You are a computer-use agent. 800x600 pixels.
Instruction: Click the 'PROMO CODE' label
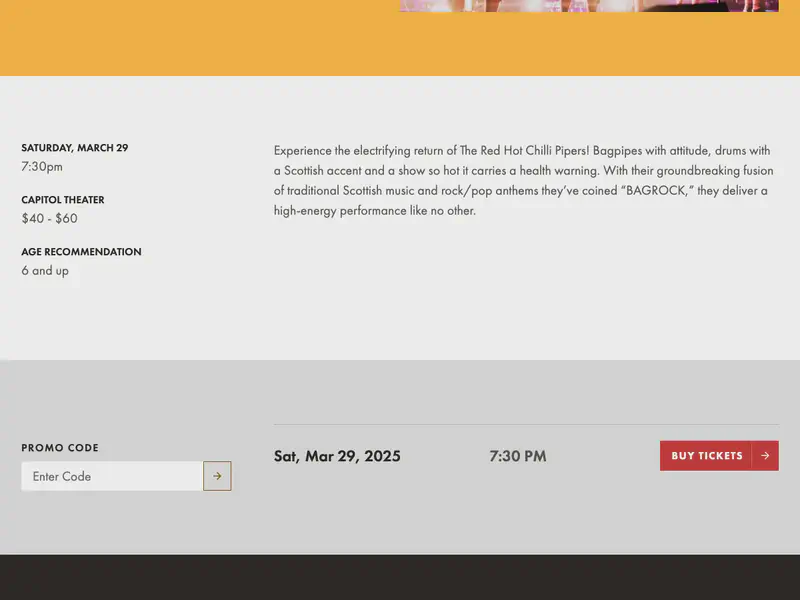coord(60,447)
